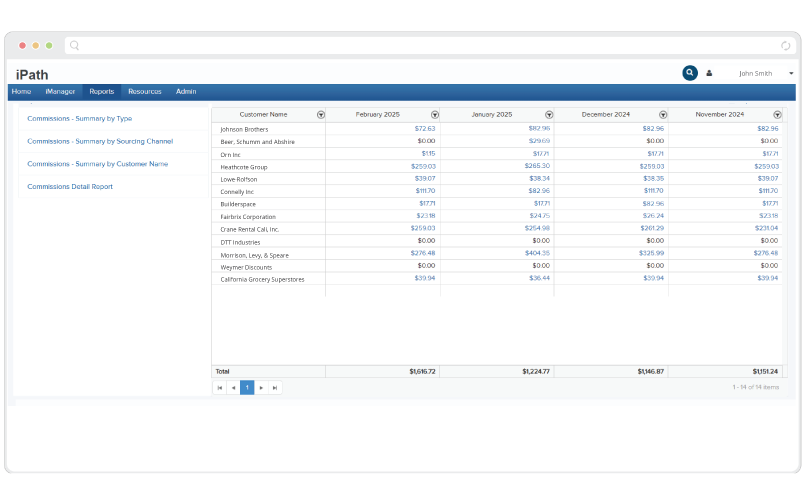Select page 1 button in pager

click(x=247, y=387)
